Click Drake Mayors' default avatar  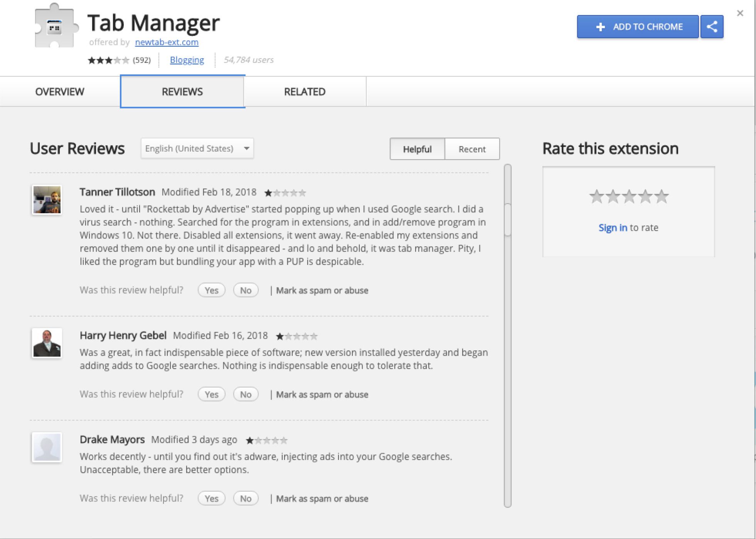(x=47, y=447)
